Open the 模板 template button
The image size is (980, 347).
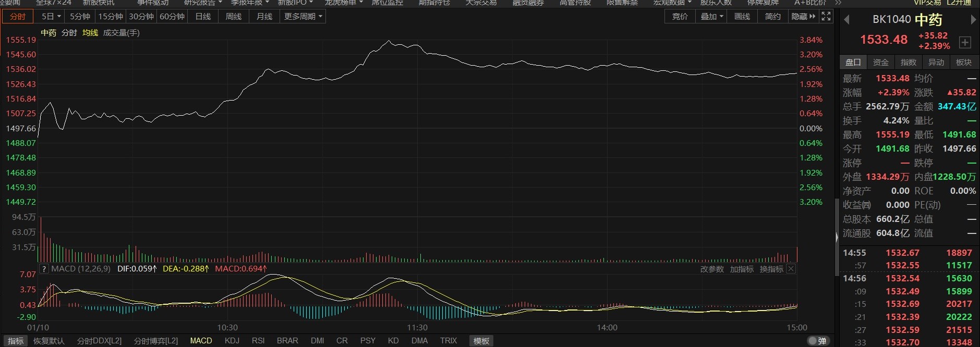point(481,341)
